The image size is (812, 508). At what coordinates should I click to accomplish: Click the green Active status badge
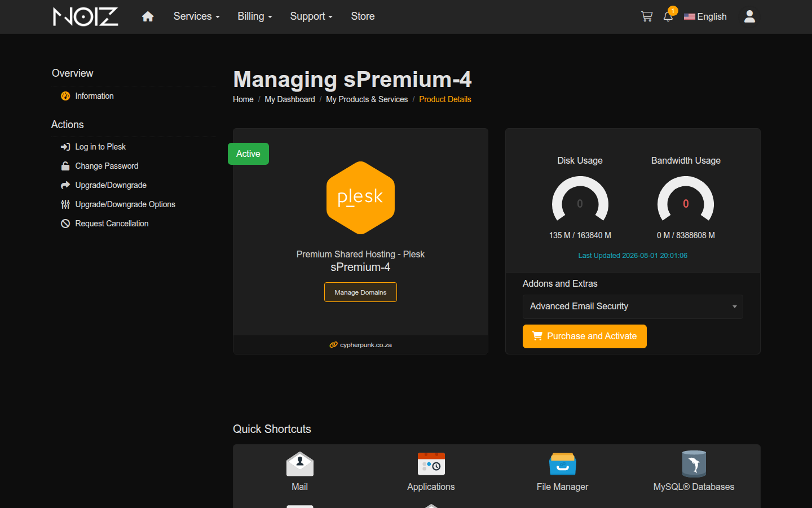[x=248, y=154]
